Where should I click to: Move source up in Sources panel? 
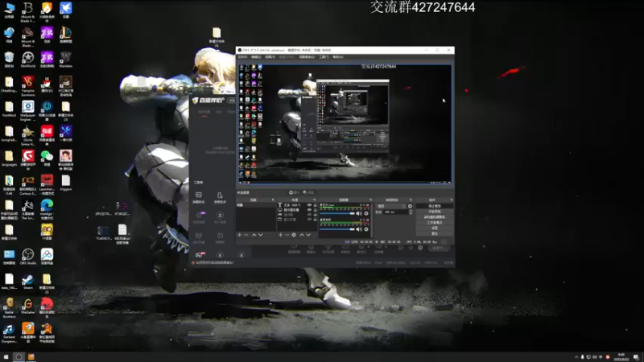coord(302,235)
